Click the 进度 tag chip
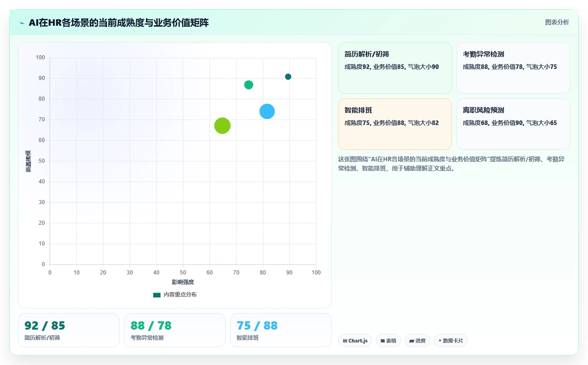 tap(417, 341)
